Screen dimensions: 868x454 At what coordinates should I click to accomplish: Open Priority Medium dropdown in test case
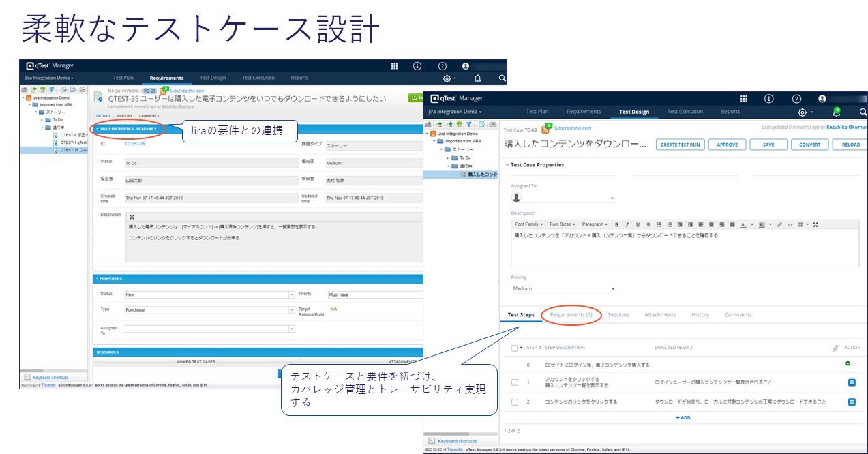tap(563, 289)
